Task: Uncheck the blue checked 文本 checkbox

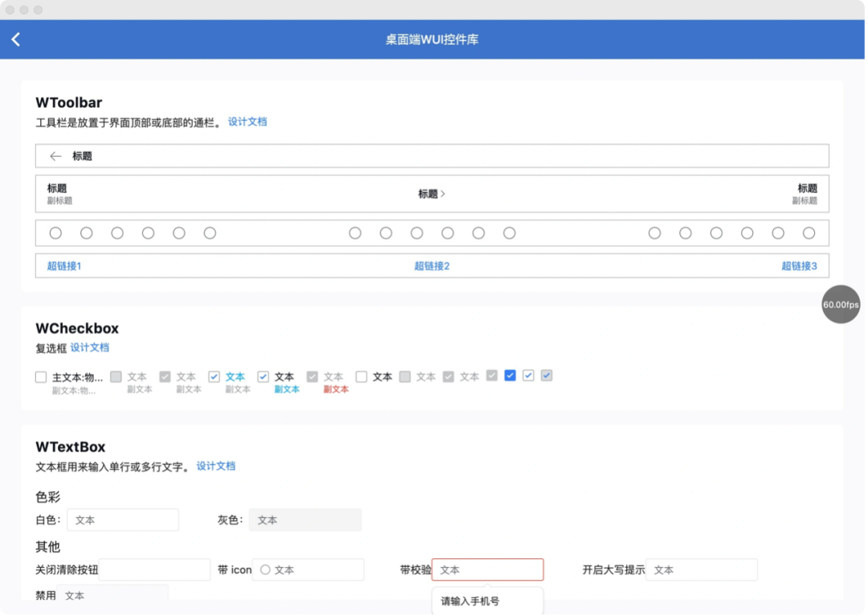Action: tap(214, 376)
